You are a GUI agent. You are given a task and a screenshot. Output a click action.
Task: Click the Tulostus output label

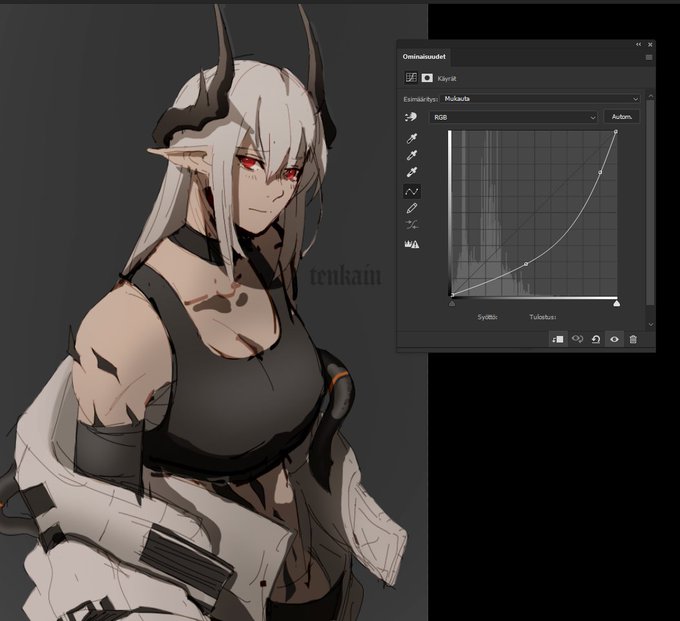[x=543, y=317]
